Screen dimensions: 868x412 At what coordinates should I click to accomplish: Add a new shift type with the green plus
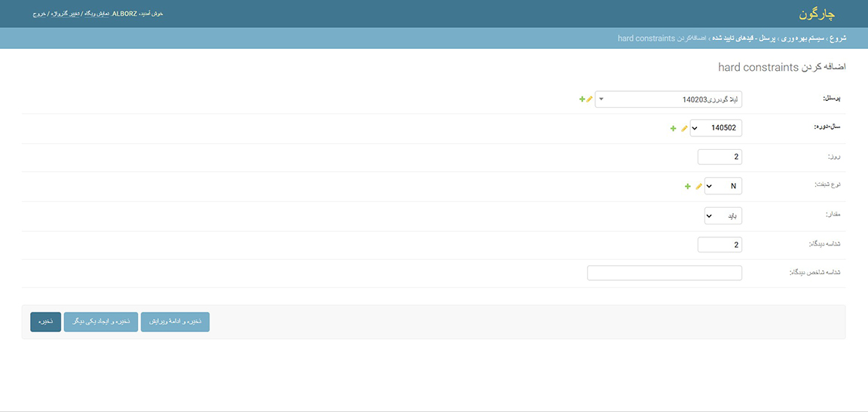(687, 186)
